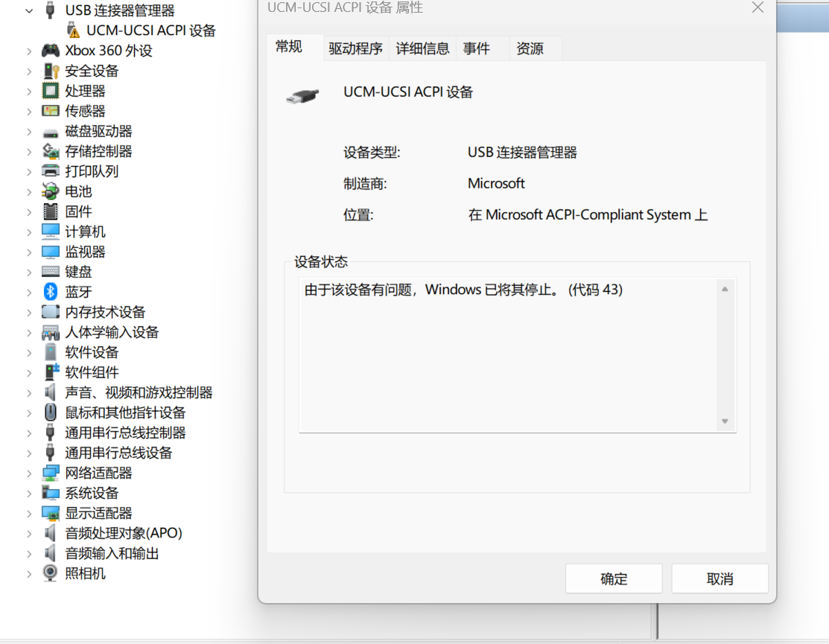This screenshot has height=644, width=829.
Task: Close the UCM-UCSI ACPI properties dialog
Action: [757, 7]
